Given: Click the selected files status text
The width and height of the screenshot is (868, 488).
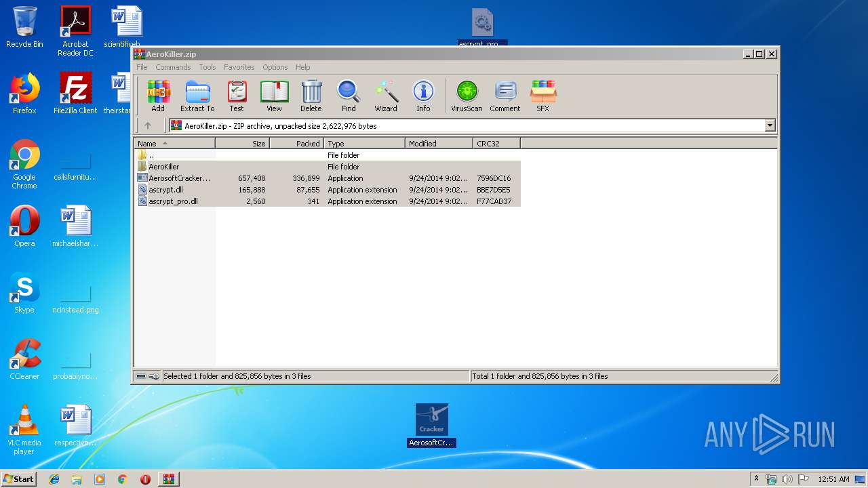Looking at the screenshot, I should [237, 376].
